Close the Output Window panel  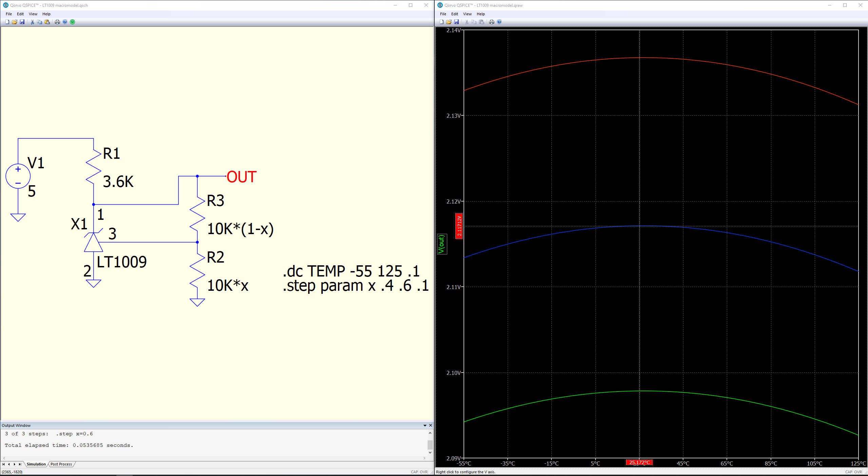[431, 425]
